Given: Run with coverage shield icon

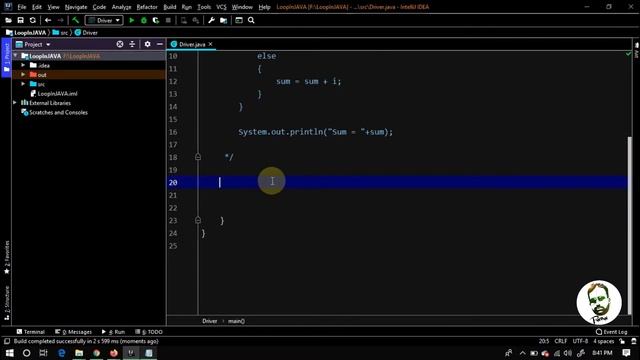Looking at the screenshot, I should click(x=156, y=20).
